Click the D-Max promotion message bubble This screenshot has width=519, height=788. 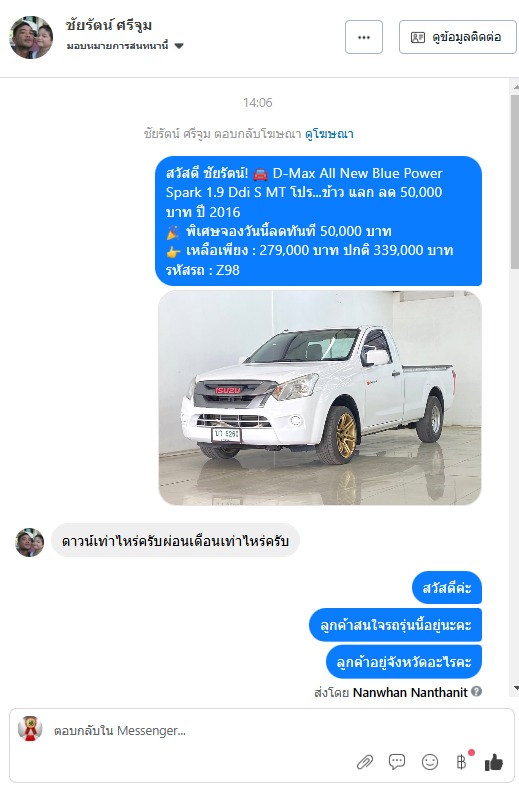click(319, 221)
